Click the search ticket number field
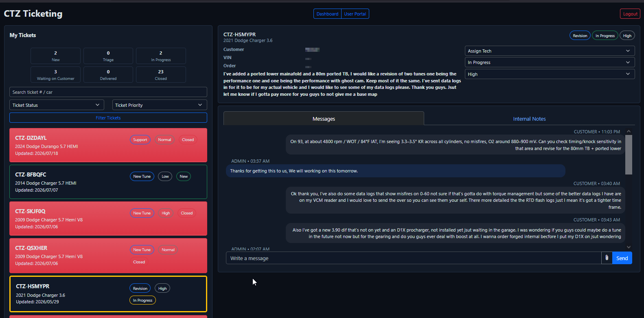The image size is (644, 318). point(108,92)
